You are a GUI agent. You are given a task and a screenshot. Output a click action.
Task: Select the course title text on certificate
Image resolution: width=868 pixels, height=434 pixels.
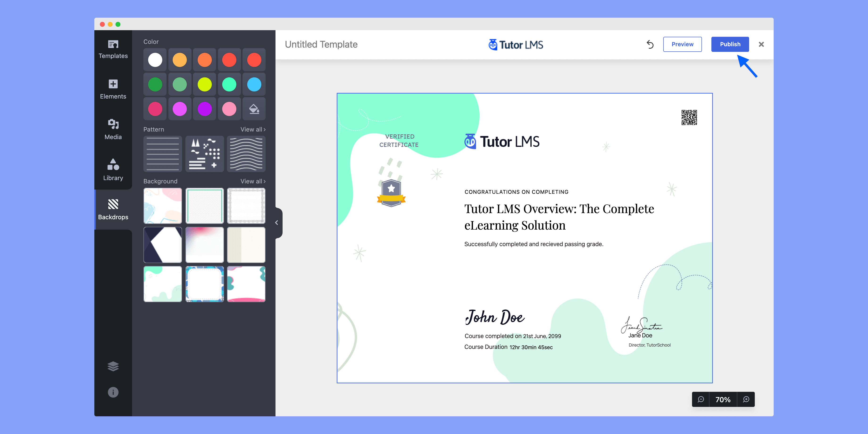(559, 217)
